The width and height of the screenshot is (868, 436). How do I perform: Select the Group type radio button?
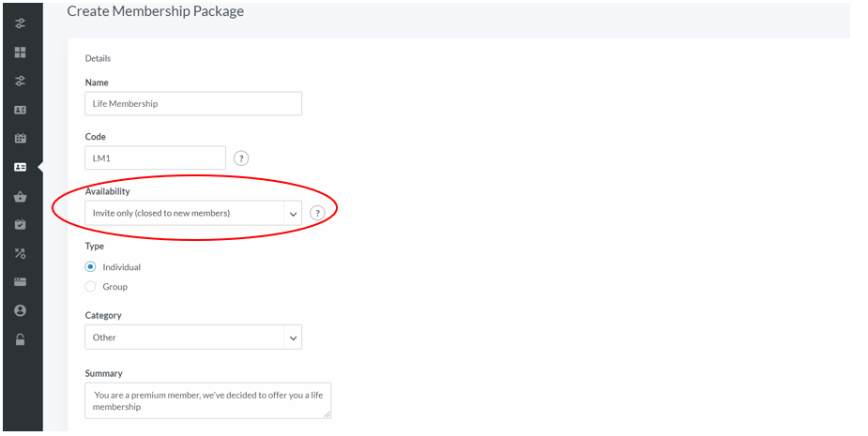click(x=90, y=287)
